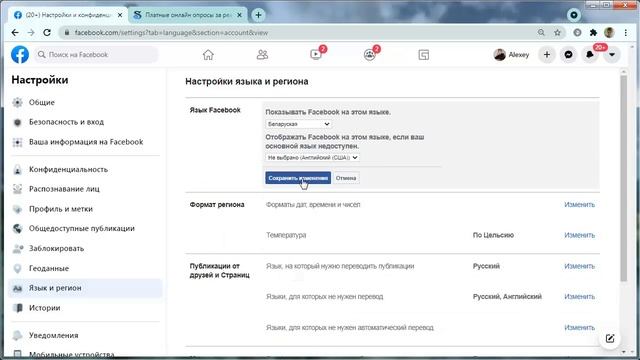The width and height of the screenshot is (640, 360).
Task: Click the Отмена button
Action: (x=346, y=178)
